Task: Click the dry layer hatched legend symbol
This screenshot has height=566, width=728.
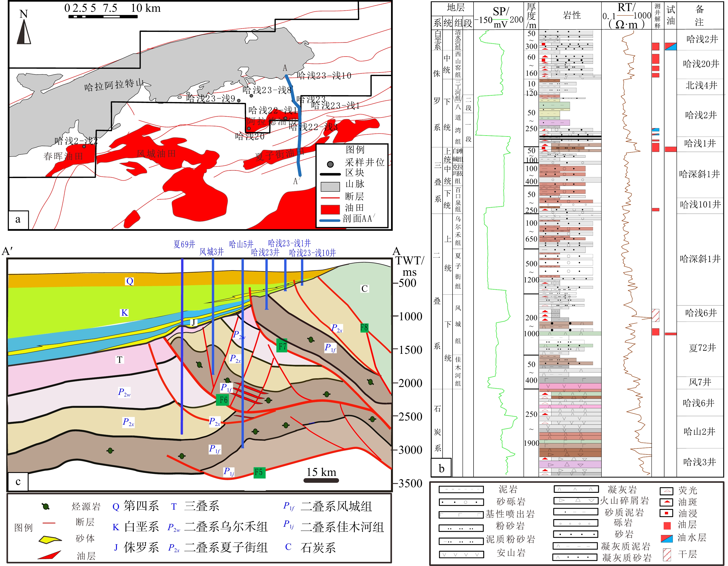Action: 667,555
